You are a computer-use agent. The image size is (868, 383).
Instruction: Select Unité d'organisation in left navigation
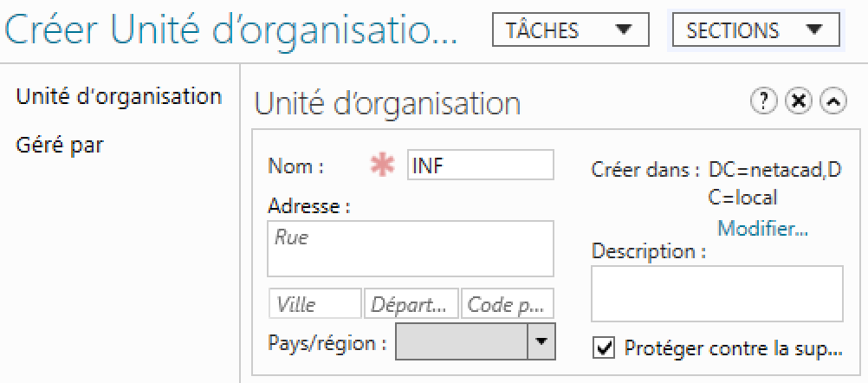click(120, 96)
